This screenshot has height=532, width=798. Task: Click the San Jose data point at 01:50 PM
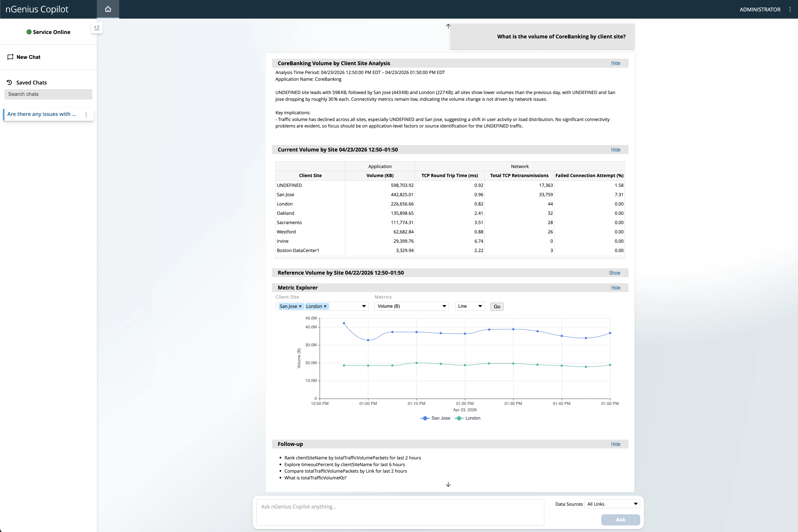click(610, 333)
